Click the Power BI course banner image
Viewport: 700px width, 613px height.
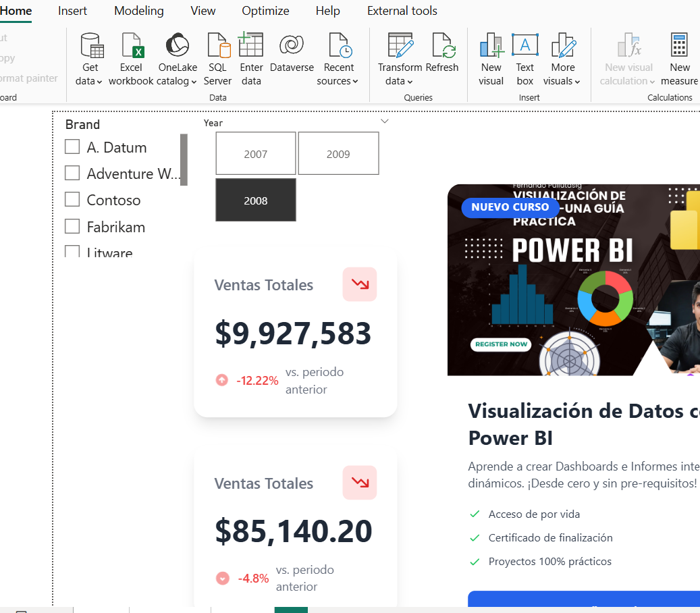coord(574,280)
